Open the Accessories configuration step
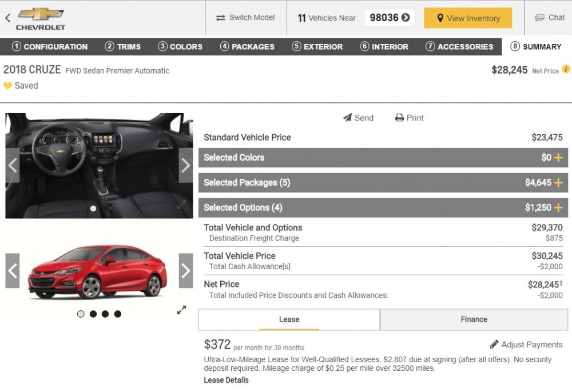 (458, 47)
